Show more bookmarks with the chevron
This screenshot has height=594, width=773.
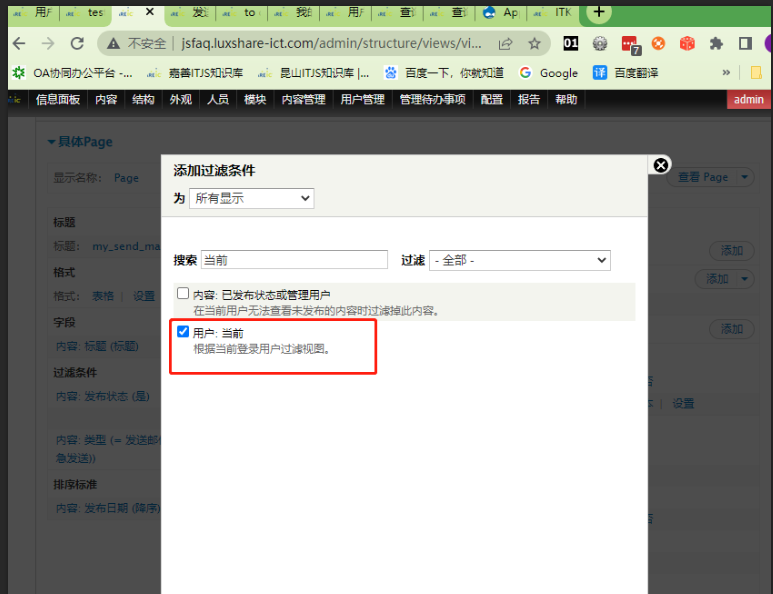pos(727,73)
